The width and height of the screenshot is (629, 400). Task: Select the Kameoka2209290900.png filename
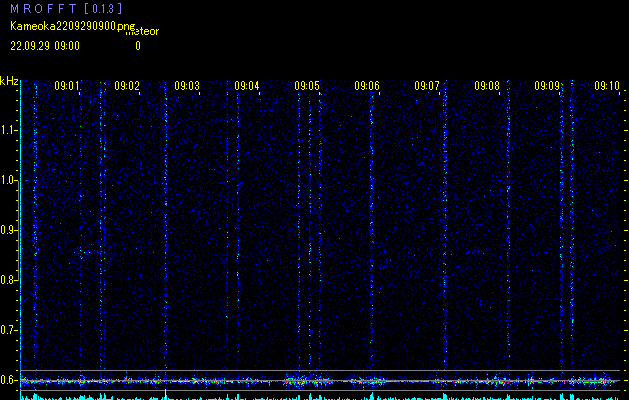73,26
